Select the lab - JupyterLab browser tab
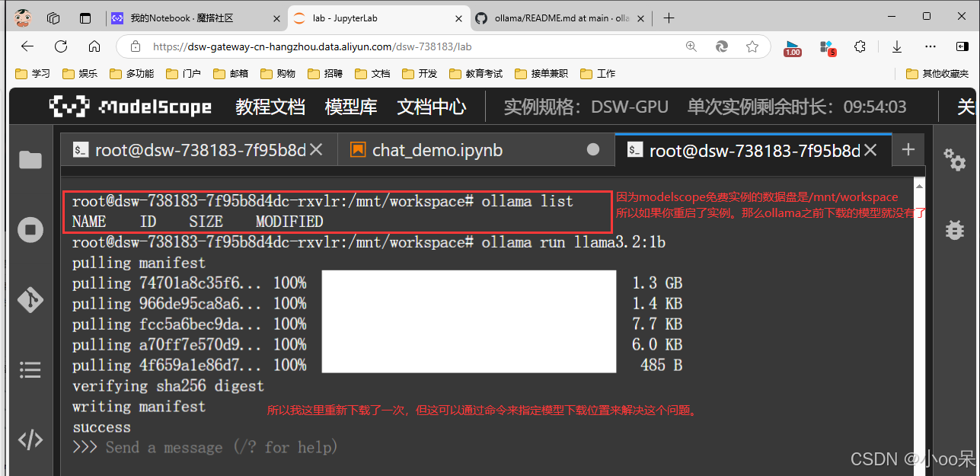The height and width of the screenshot is (476, 980). 378,18
